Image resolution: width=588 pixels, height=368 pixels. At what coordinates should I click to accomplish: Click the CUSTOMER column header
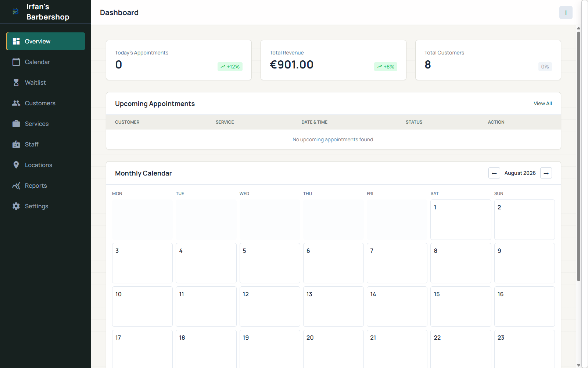coord(127,122)
